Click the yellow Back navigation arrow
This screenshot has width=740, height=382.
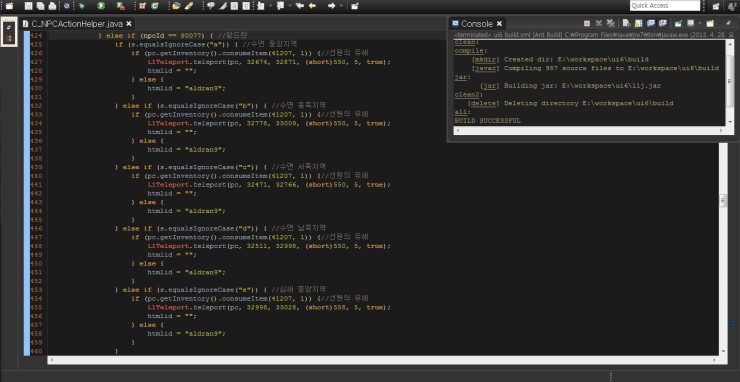coord(312,6)
